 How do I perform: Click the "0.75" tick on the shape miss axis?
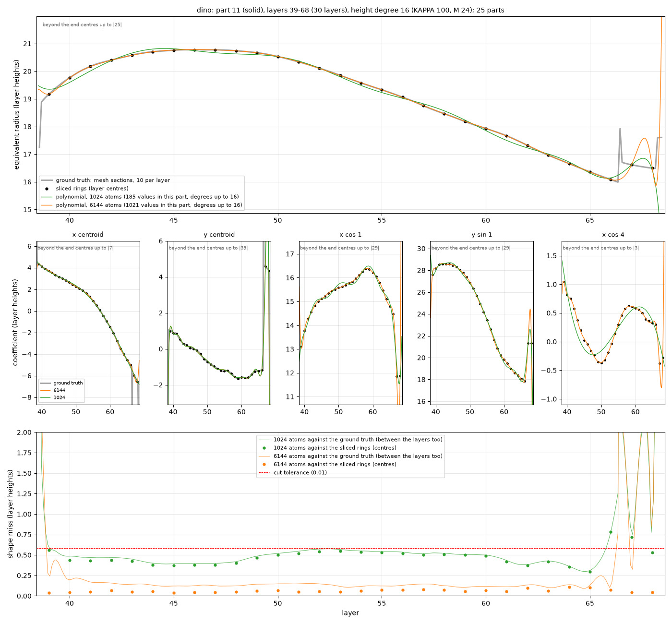tap(24, 535)
